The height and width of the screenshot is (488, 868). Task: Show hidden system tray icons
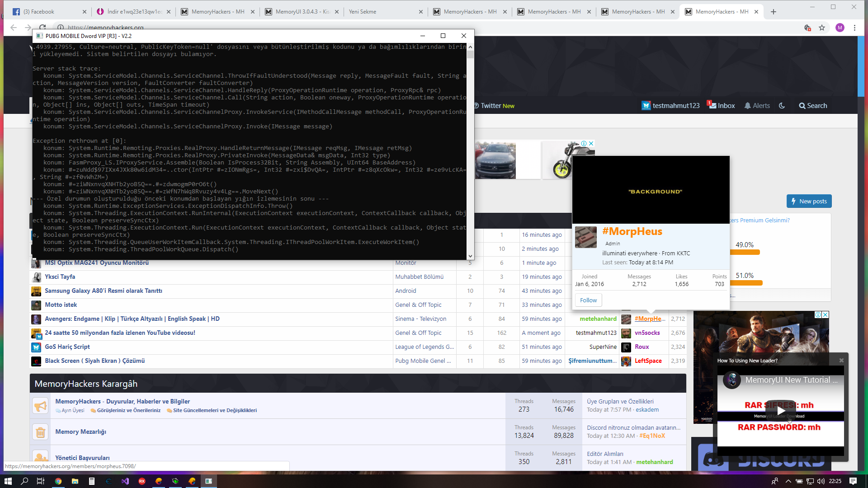[788, 481]
